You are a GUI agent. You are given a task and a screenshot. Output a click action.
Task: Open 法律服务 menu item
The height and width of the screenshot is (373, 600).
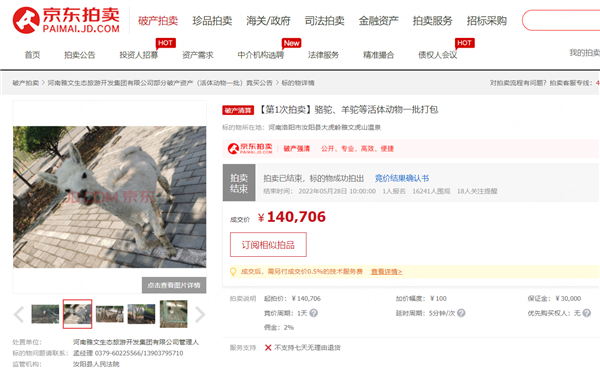[323, 55]
